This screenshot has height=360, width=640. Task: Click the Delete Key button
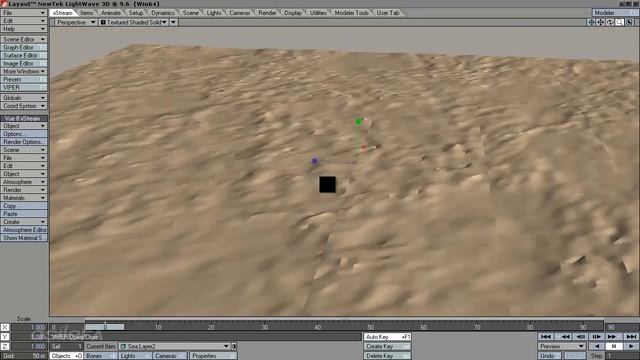click(387, 356)
